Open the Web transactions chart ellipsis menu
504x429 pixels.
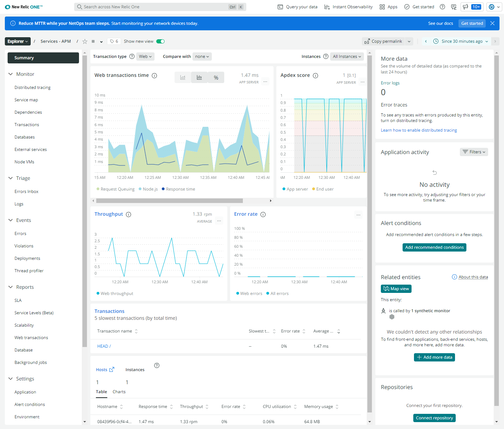pyautogui.click(x=265, y=82)
